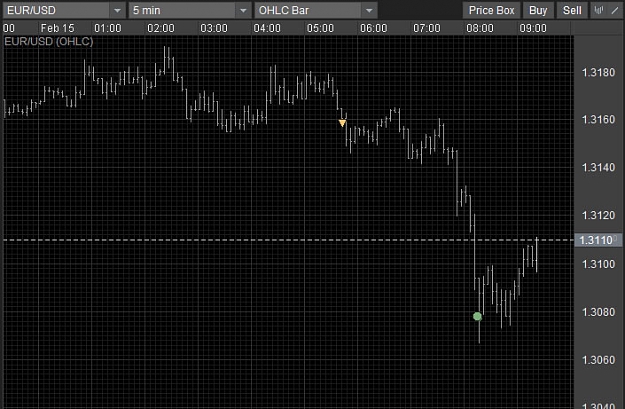Image resolution: width=625 pixels, height=409 pixels.
Task: Open the OHLC Bar chart type dropdown
Action: pos(316,10)
